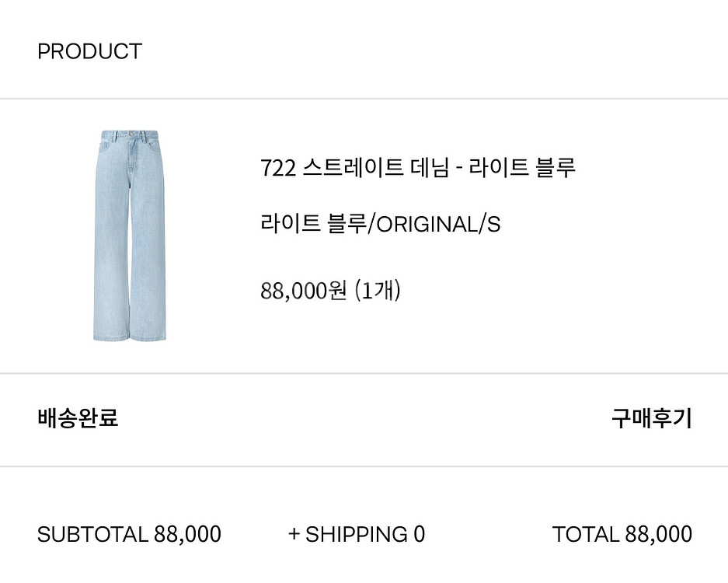
Task: Click the hem of the jeans image
Action: (130, 337)
